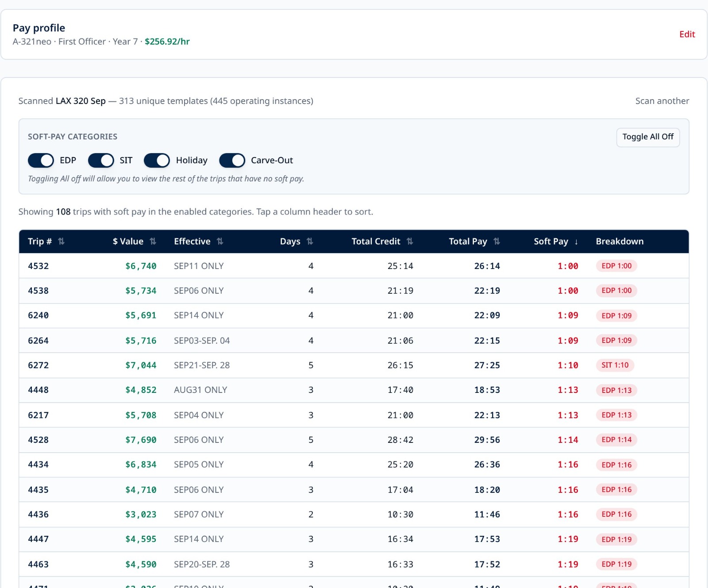
Task: Select the SEP20-SEP. 28 effective date
Action: coord(202,565)
